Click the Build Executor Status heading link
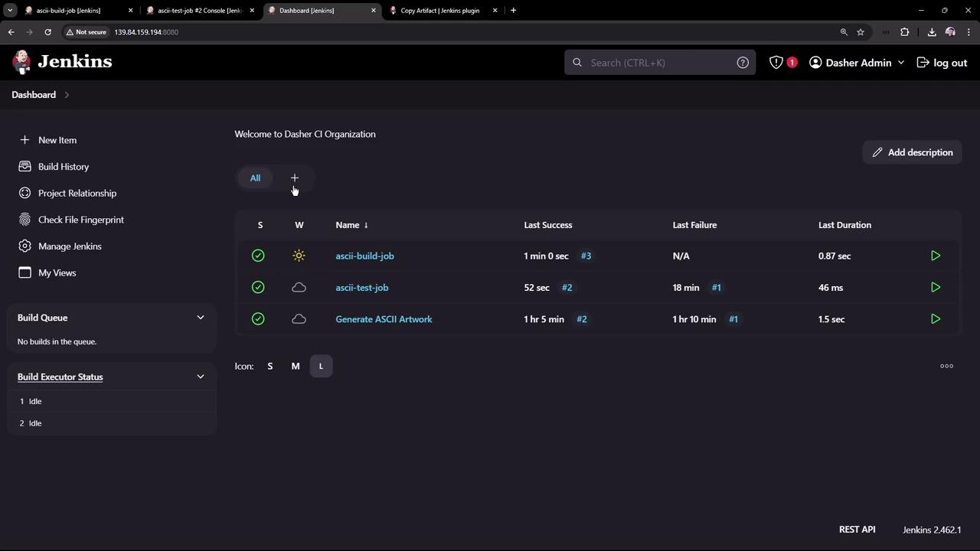Image resolution: width=980 pixels, height=551 pixels. click(60, 377)
